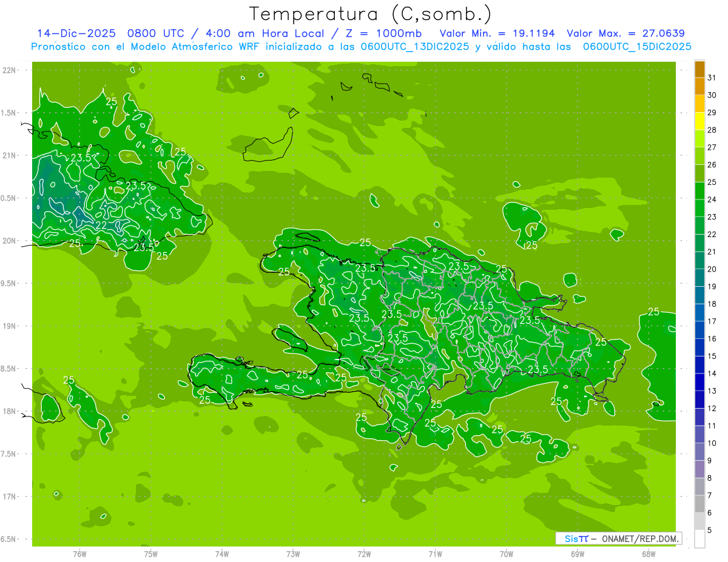Viewport: 728px width, 562px height.
Task: Pick the lime swatch between 27 and 28
Action: (699, 139)
